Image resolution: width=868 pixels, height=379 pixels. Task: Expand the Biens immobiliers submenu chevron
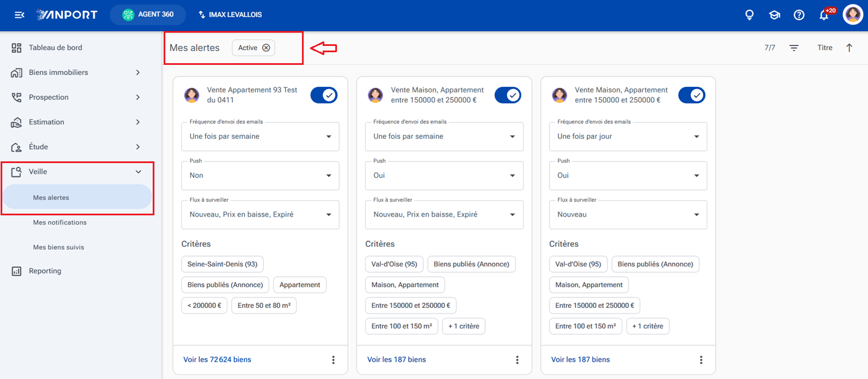138,72
